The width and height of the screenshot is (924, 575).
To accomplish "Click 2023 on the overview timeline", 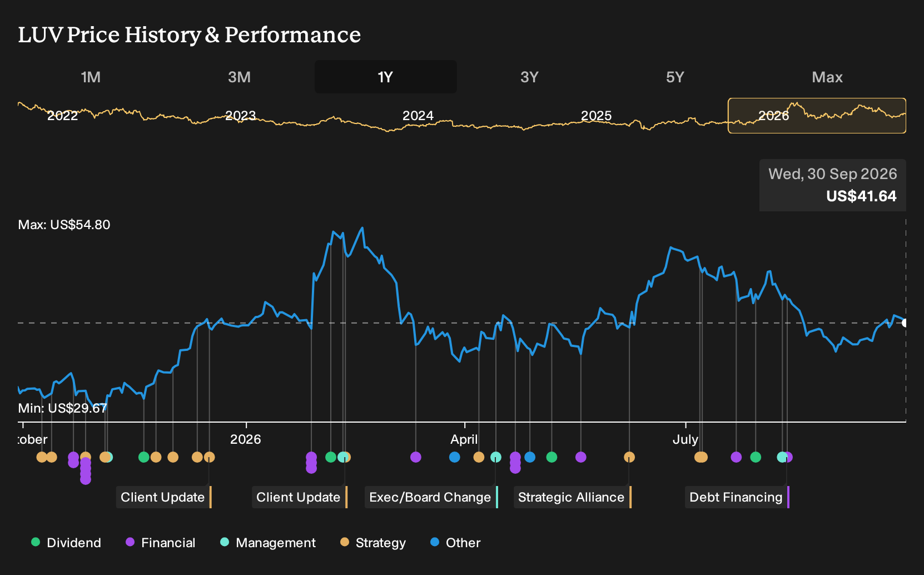I will coord(240,116).
